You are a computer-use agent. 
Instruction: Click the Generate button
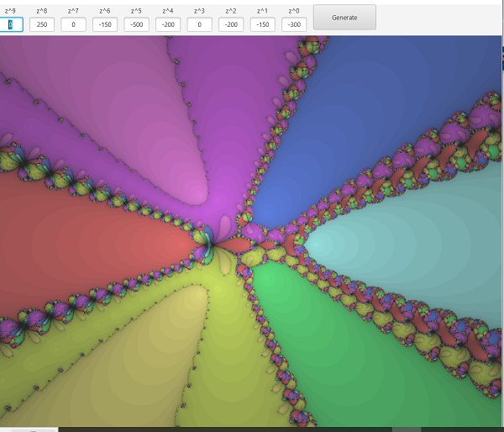pos(344,18)
